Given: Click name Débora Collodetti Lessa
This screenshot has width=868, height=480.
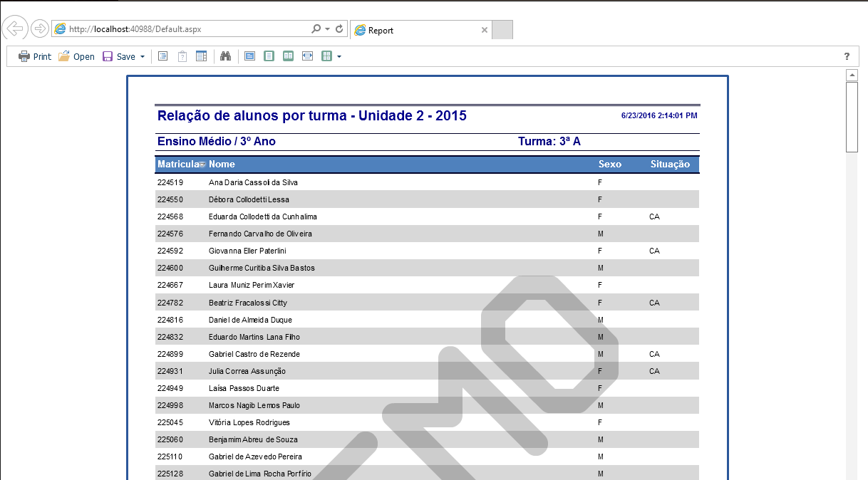Looking at the screenshot, I should pos(249,199).
